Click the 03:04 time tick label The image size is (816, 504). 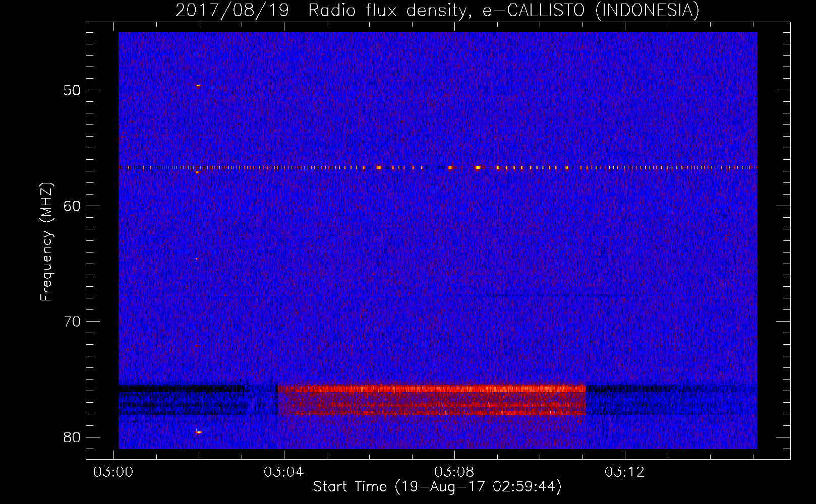(284, 472)
